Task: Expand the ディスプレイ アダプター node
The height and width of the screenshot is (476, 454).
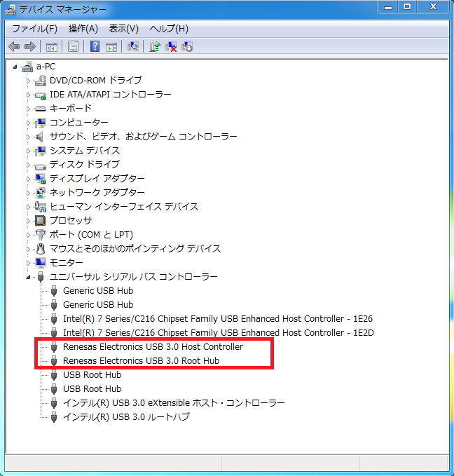Action: point(28,179)
